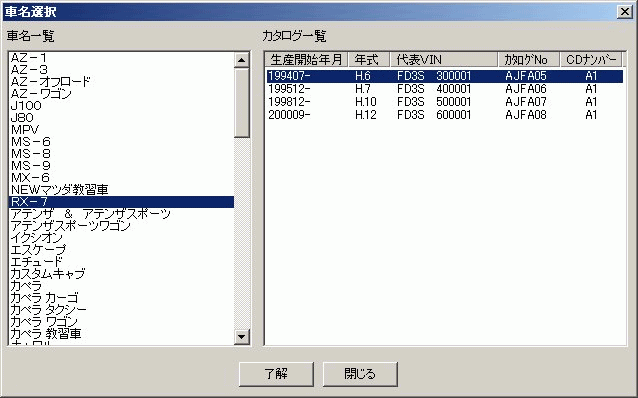Click the car list scroll up arrow

coord(242,60)
